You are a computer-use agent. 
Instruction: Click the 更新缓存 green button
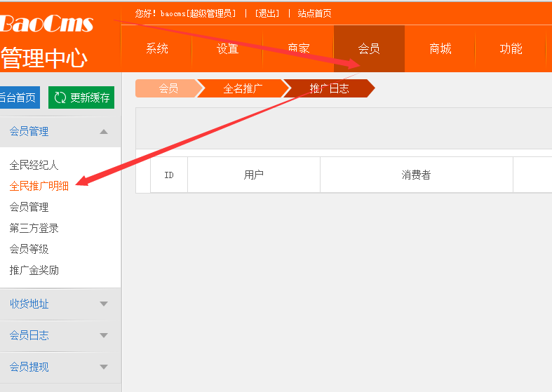coord(81,97)
